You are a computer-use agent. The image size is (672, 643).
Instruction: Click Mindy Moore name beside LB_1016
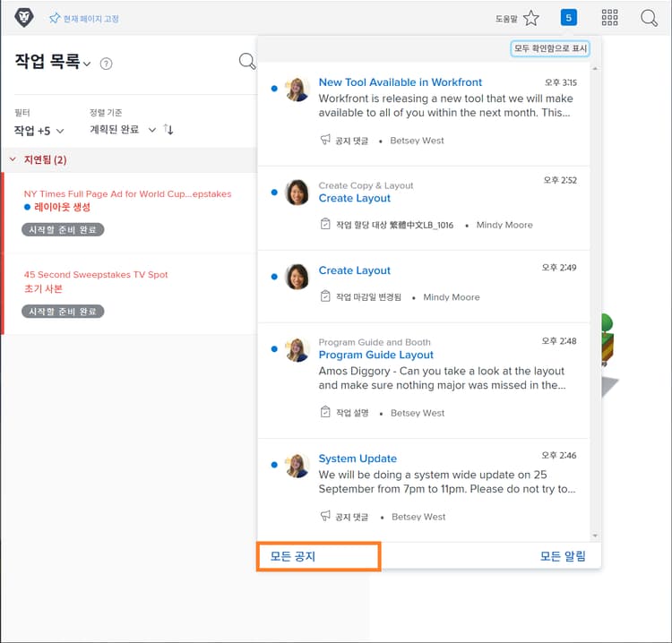pyautogui.click(x=504, y=225)
